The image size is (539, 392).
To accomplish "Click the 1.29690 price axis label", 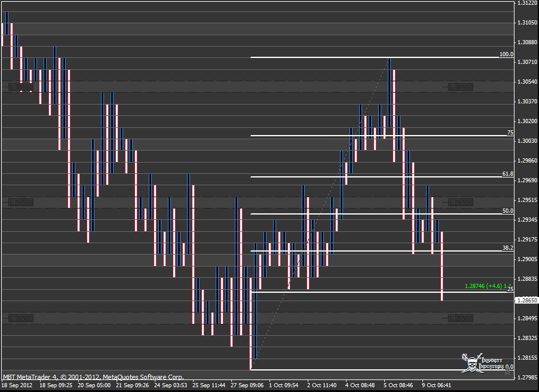I will pos(527,180).
